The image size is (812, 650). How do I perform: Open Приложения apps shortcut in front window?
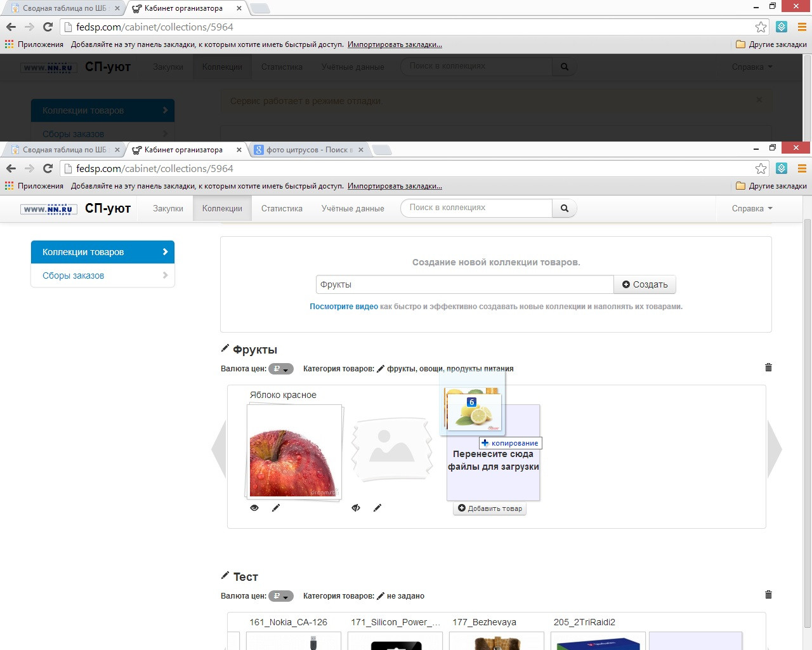pyautogui.click(x=34, y=186)
